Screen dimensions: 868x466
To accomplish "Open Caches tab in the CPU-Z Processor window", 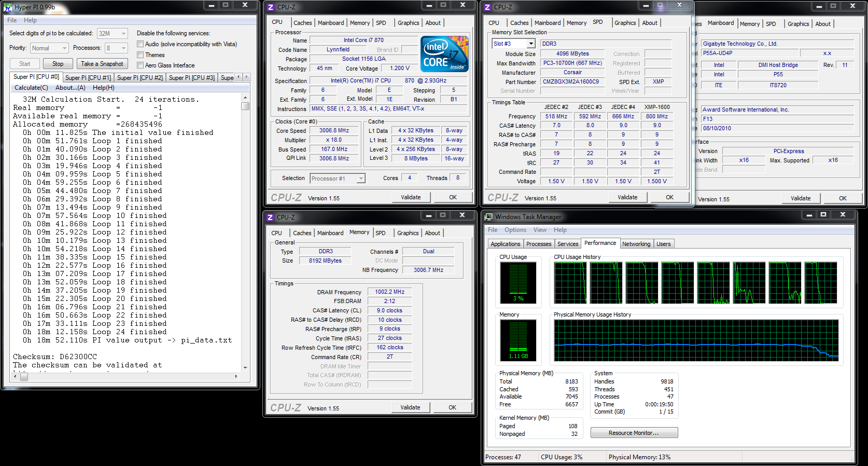I will tap(302, 23).
